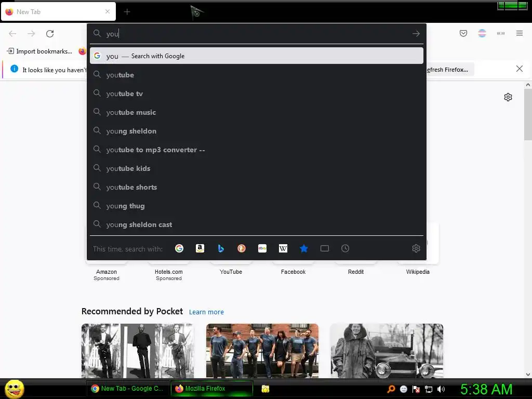Open Learn more Pocket link

(206, 312)
